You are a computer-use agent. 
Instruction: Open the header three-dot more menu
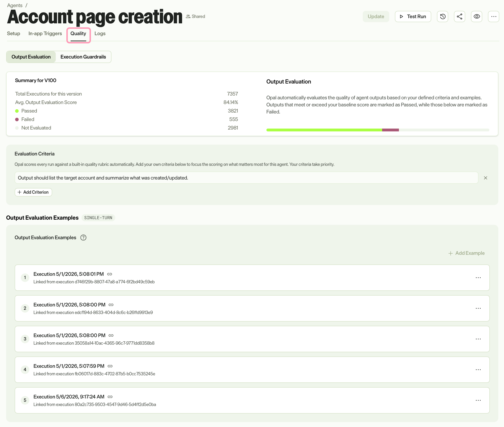pos(493,17)
